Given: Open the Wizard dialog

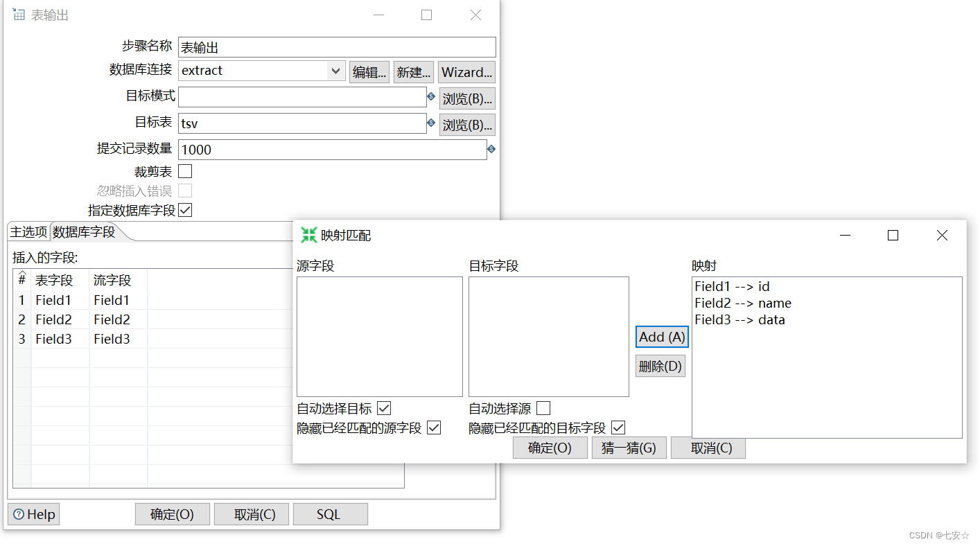Looking at the screenshot, I should 466,71.
